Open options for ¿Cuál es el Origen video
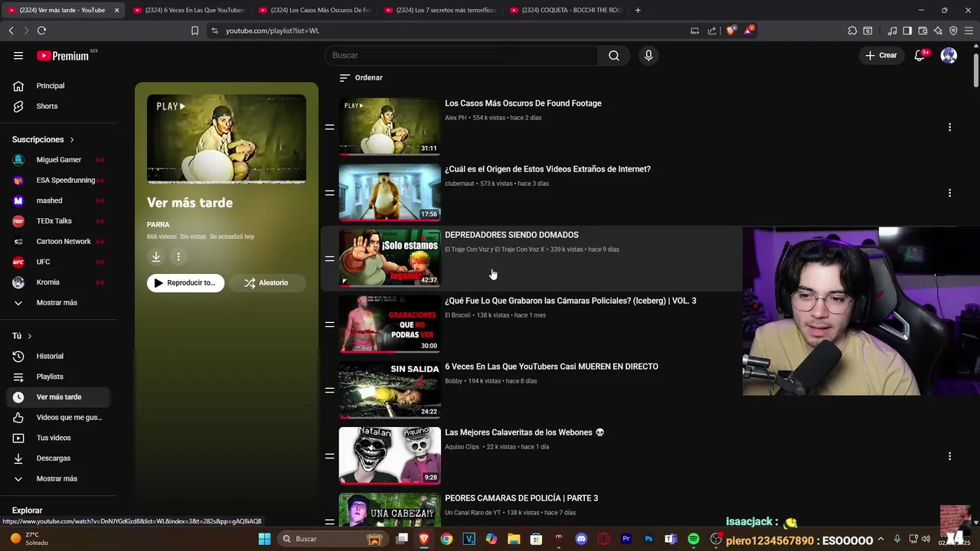 point(949,193)
